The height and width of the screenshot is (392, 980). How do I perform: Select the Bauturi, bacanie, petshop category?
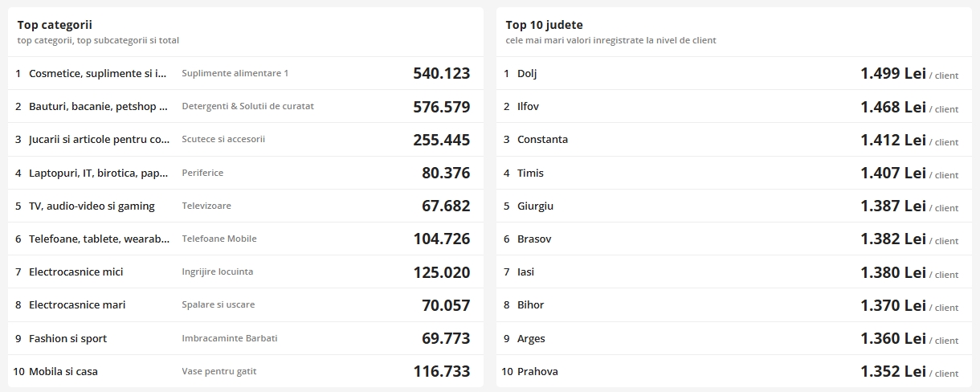(x=98, y=106)
